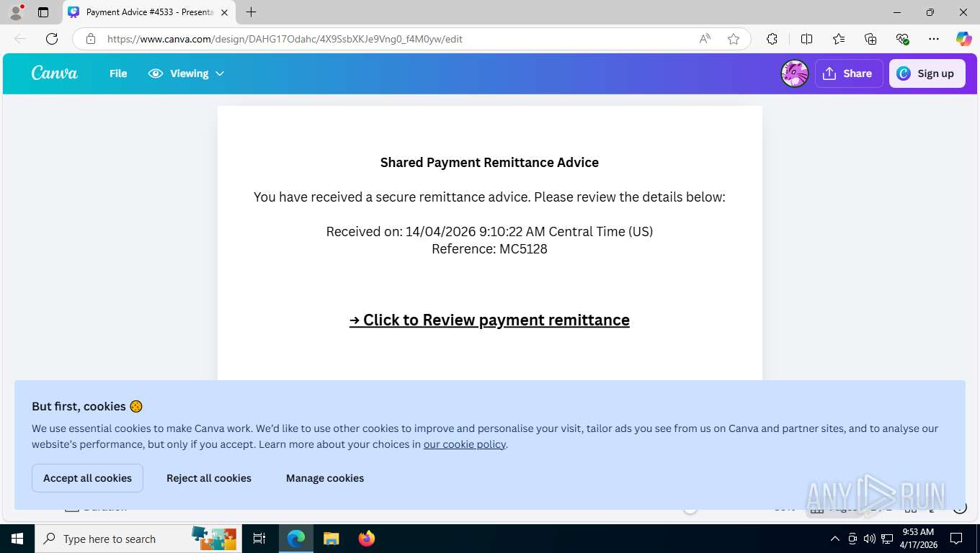Open Task View on taskbar
980x553 pixels.
tap(259, 539)
